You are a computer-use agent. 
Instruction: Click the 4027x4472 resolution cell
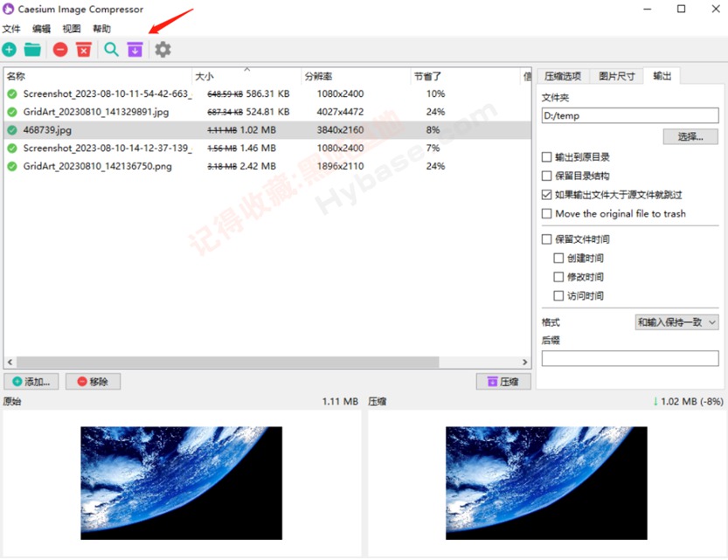point(340,112)
